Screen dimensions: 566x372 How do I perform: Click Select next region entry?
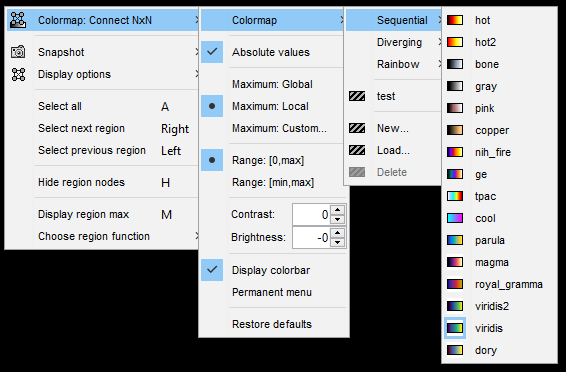(x=103, y=128)
